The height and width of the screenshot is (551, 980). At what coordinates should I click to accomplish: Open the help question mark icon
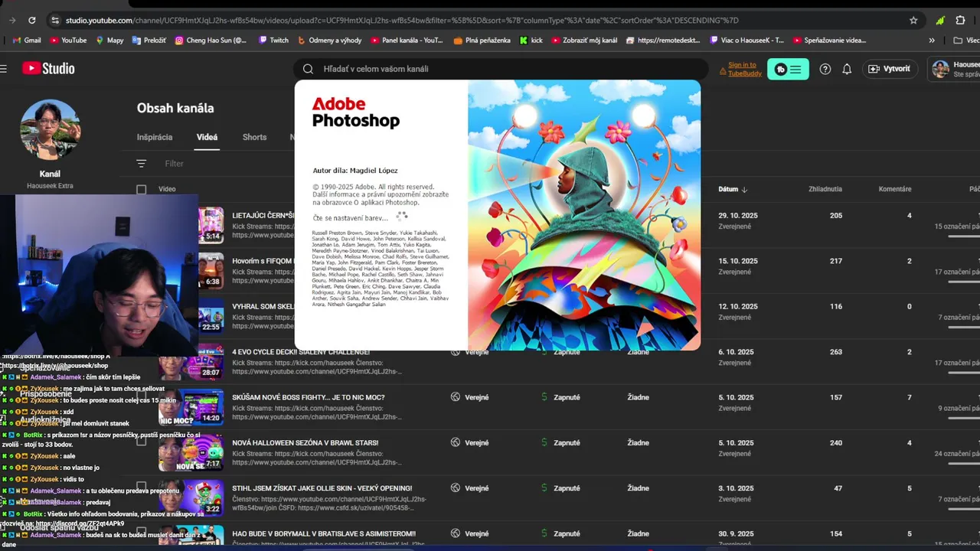point(825,69)
